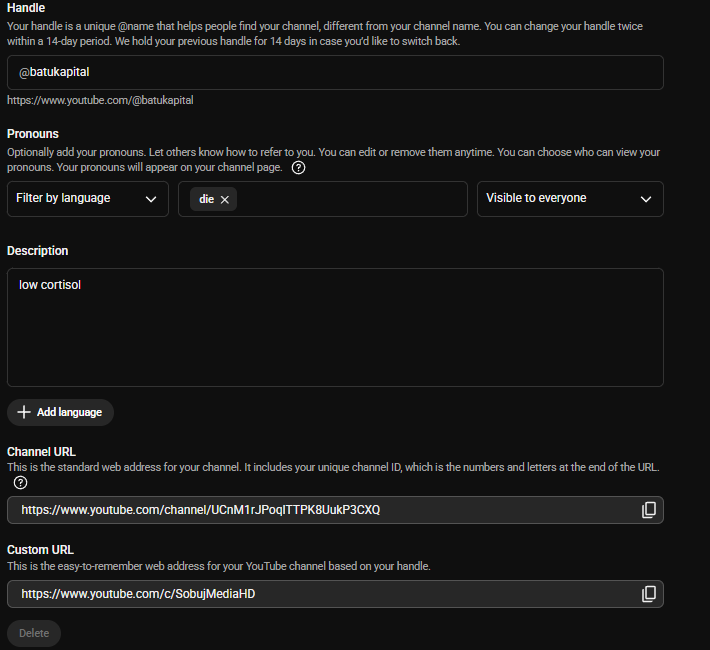Click the plus icon on Add language
710x650 pixels.
[24, 412]
